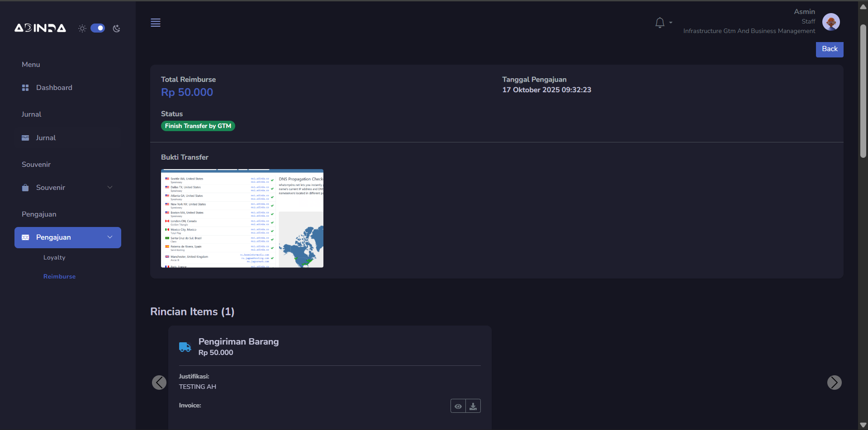Open dropdown arrow next to bell
Viewport: 868px width, 430px height.
click(x=671, y=23)
